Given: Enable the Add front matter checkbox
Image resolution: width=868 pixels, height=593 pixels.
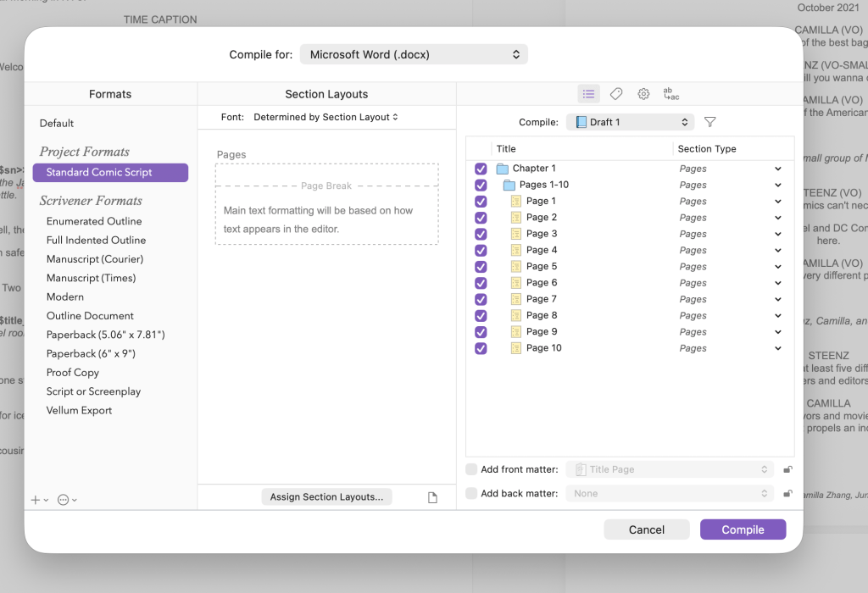Looking at the screenshot, I should coord(471,469).
